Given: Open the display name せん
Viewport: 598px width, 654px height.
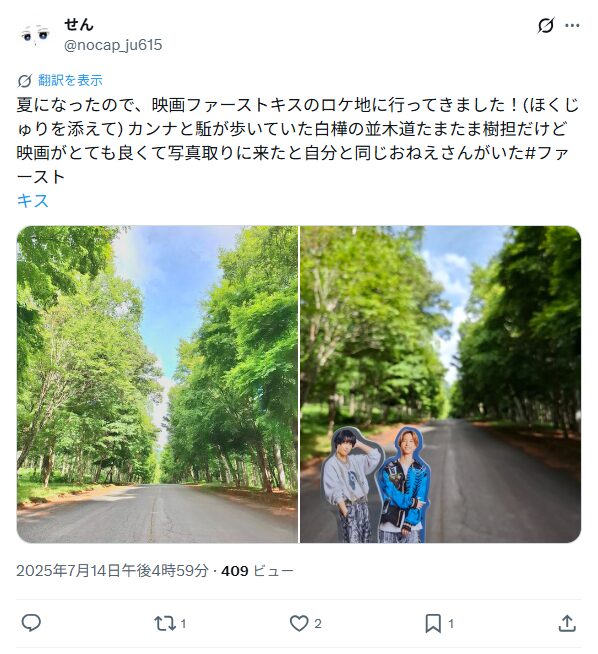Looking at the screenshot, I should coord(78,25).
